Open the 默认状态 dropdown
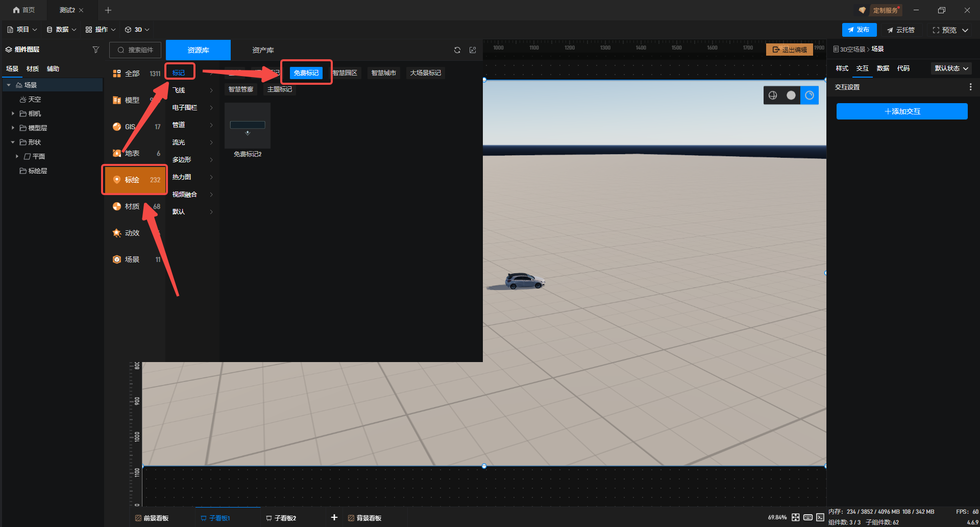Screen dimensions: 980x527 [x=951, y=68]
